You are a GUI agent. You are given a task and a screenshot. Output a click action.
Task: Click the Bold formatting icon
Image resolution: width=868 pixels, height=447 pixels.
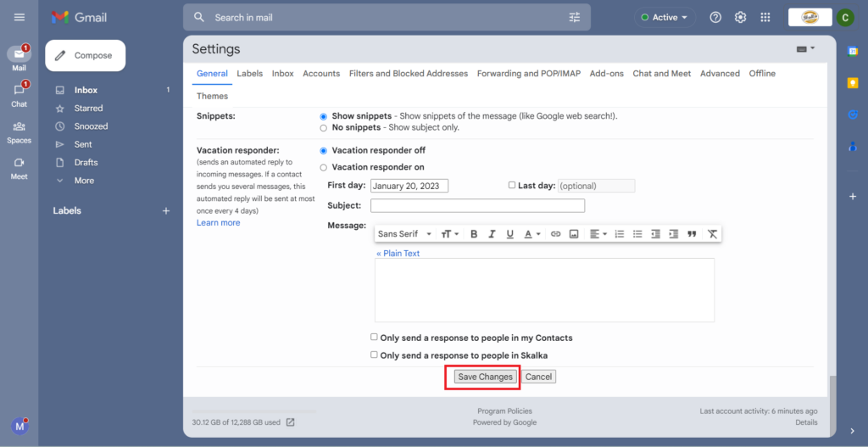(x=474, y=234)
